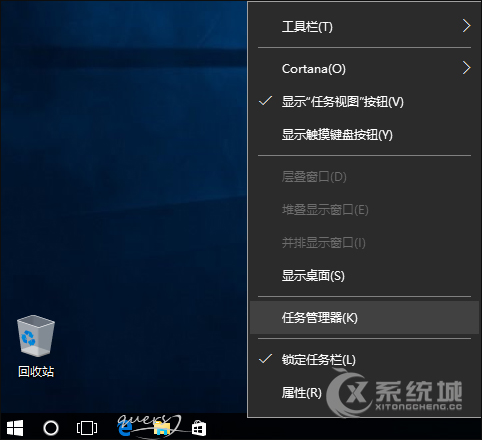This screenshot has height=440, width=482.
Task: Open 属性(R) taskbar properties
Action: tap(364, 393)
